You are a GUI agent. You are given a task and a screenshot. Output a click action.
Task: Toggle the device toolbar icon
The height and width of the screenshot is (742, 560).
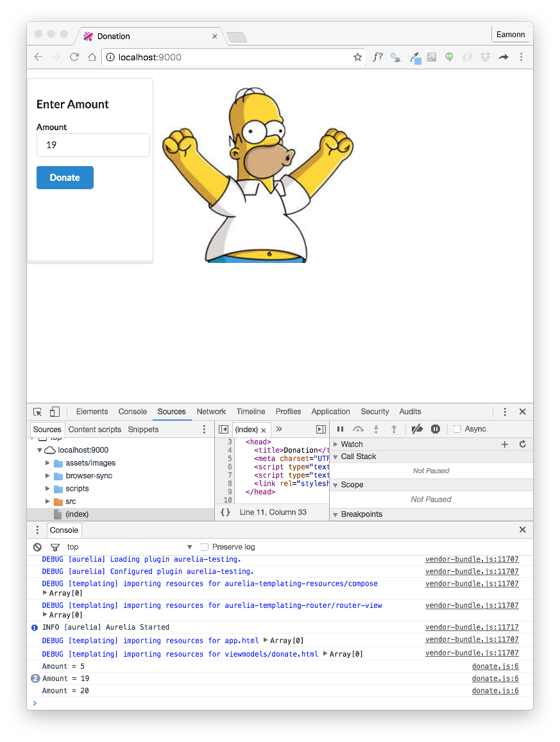55,412
